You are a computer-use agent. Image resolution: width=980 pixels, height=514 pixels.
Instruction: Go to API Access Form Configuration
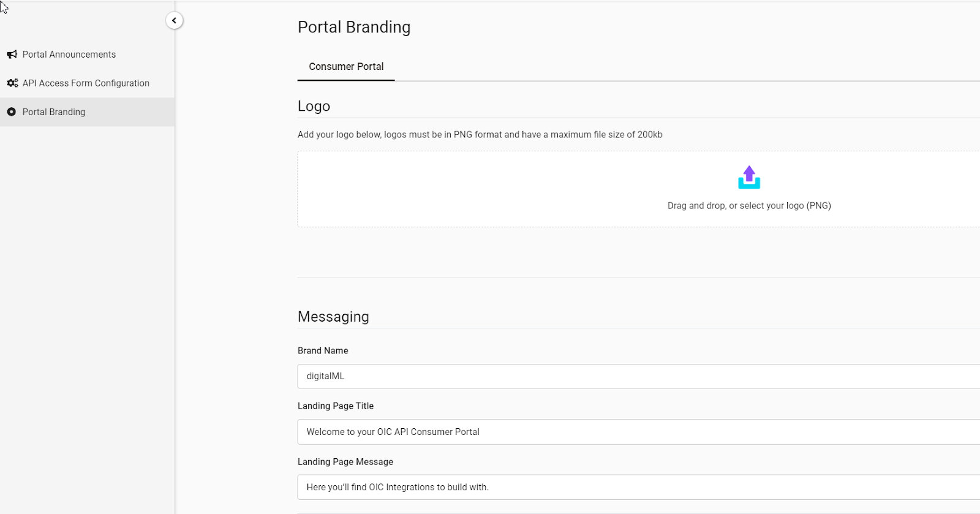(x=86, y=83)
